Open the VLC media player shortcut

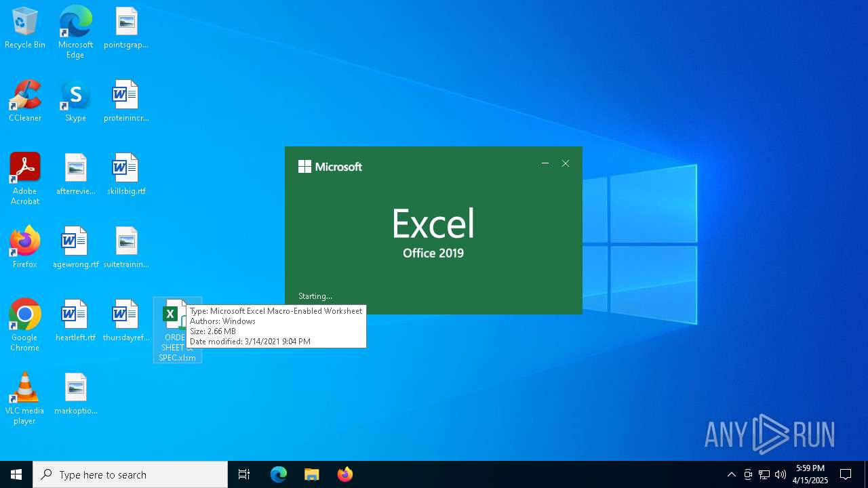(25, 399)
